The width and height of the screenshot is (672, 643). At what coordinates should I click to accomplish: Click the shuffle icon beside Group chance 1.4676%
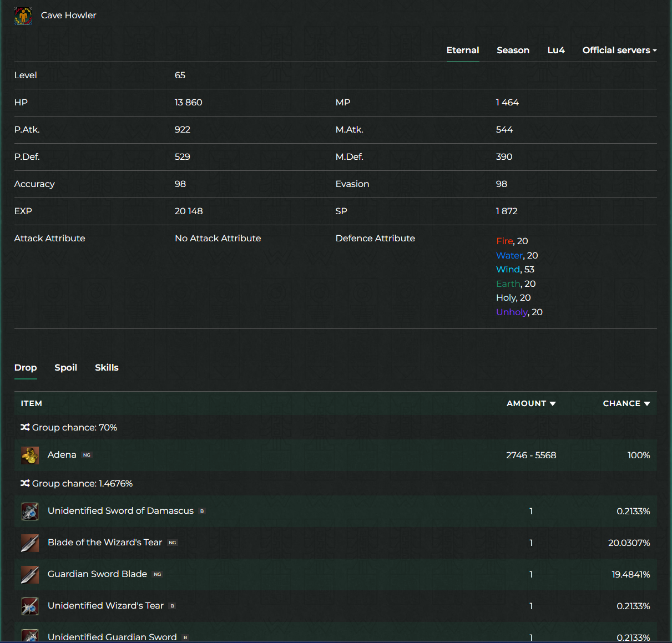pos(25,484)
